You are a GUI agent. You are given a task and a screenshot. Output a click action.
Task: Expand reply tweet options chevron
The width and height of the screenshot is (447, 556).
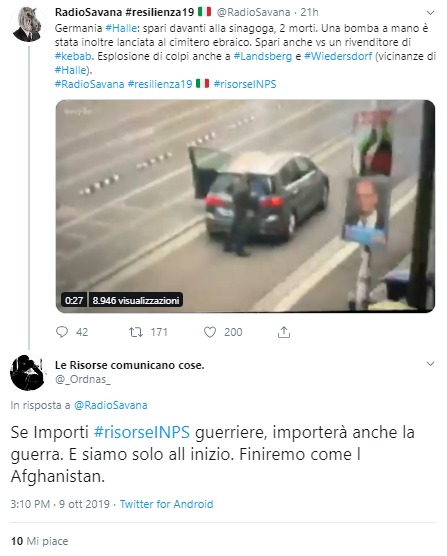pyautogui.click(x=430, y=364)
